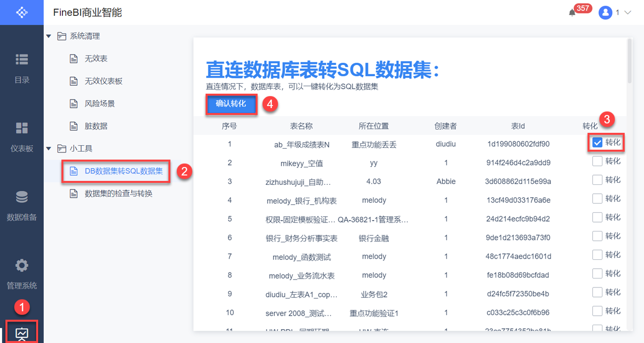Collapse the 系统清理 folder

tap(49, 36)
